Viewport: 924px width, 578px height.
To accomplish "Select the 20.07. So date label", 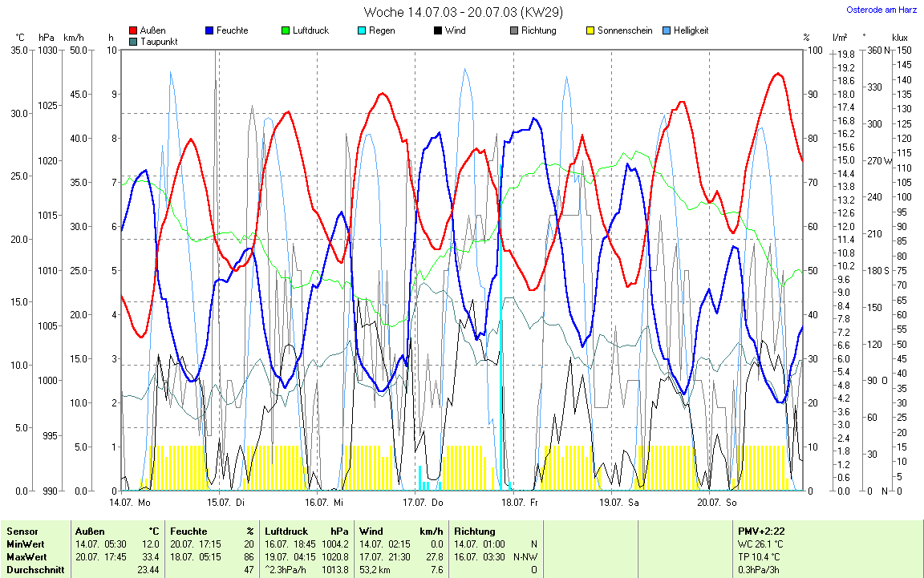I will pyautogui.click(x=716, y=503).
